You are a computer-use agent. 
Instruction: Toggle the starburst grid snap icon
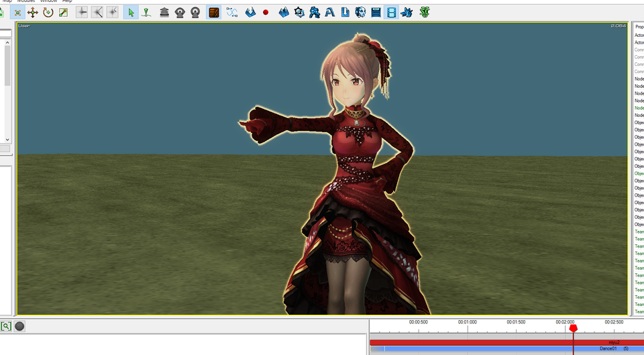pos(112,12)
